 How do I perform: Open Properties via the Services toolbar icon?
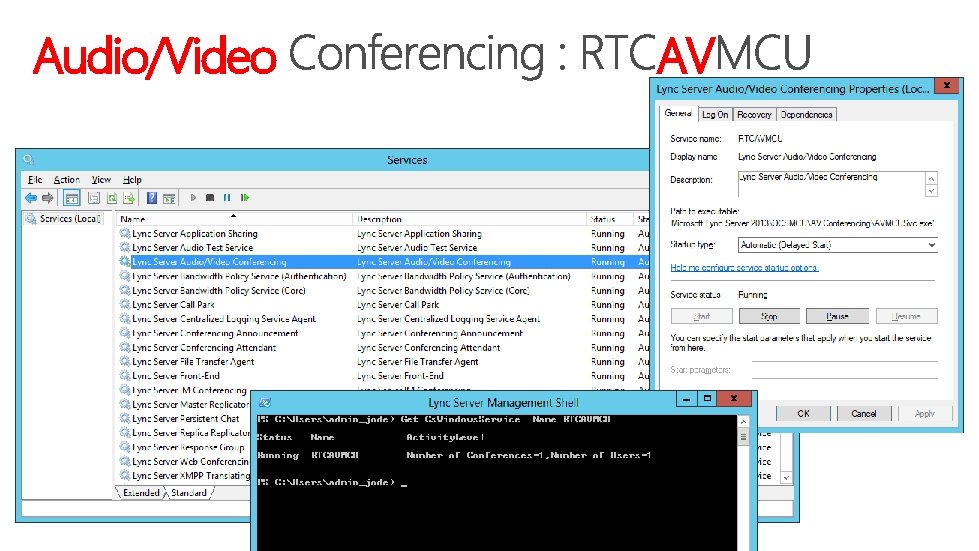pos(94,198)
